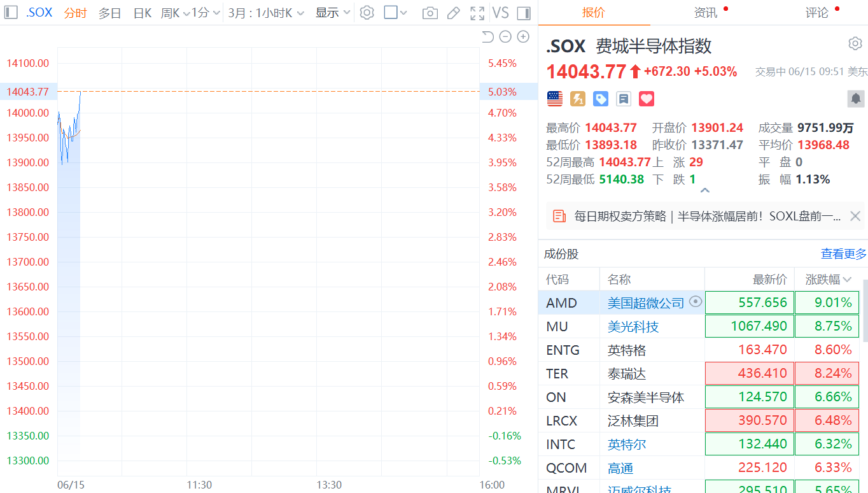Select the ENTG row code
868x493 pixels.
(x=563, y=350)
